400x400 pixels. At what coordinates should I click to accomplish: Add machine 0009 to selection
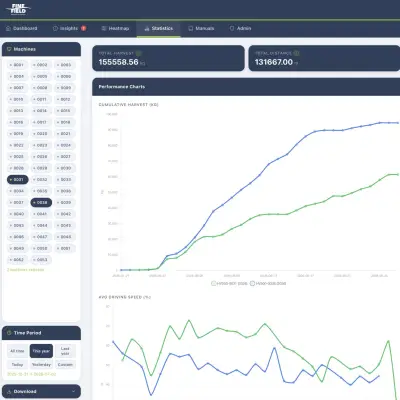(x=65, y=88)
